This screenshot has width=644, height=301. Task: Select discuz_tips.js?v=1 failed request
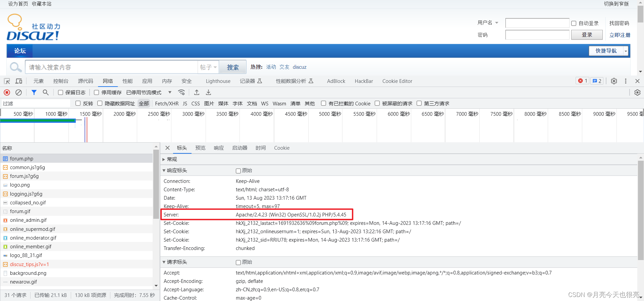pyautogui.click(x=76, y=264)
